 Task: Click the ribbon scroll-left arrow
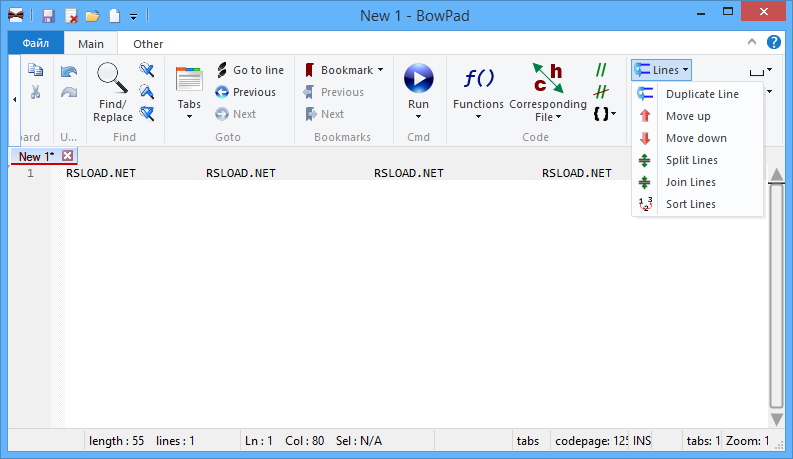pos(15,100)
